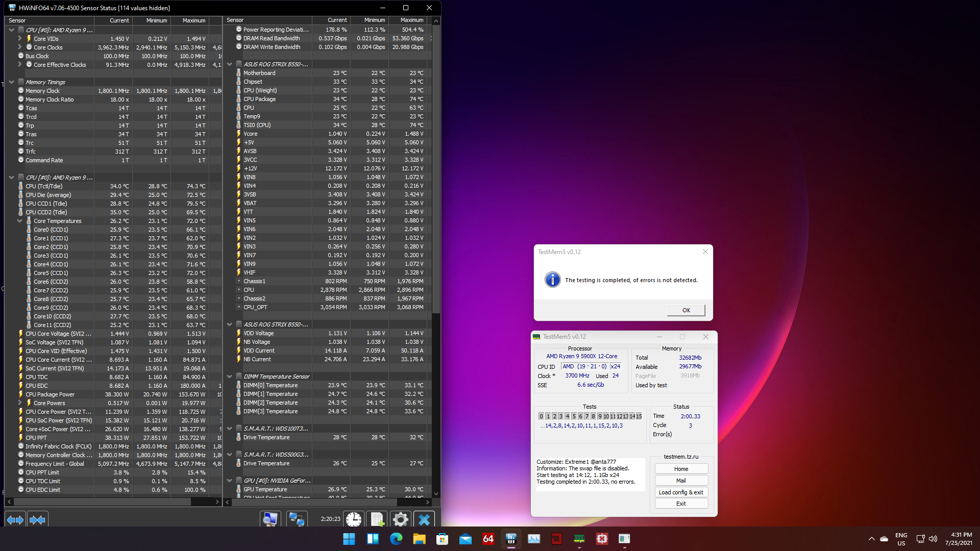Select the Infinity Fabric Clock (FCLK) row

113,446
